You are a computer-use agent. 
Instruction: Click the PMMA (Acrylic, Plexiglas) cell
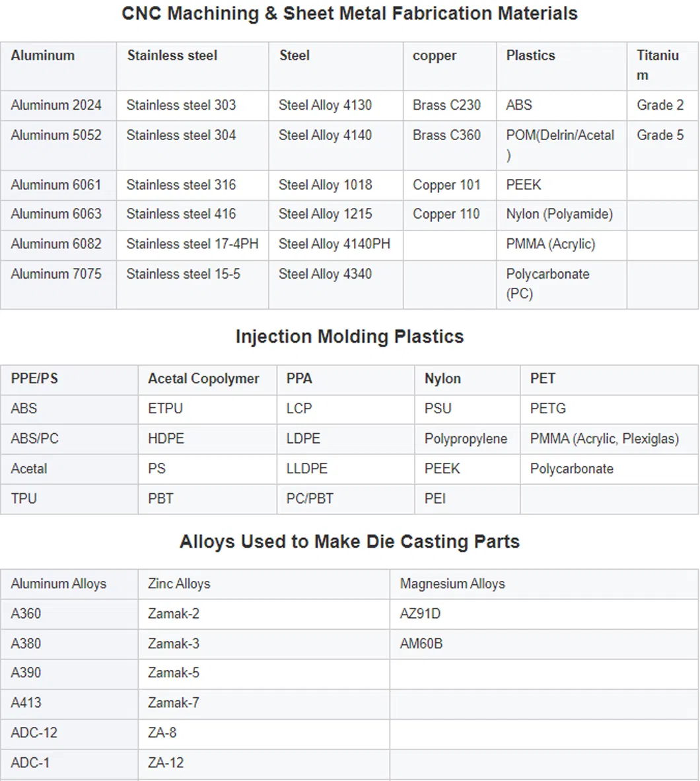pos(604,438)
